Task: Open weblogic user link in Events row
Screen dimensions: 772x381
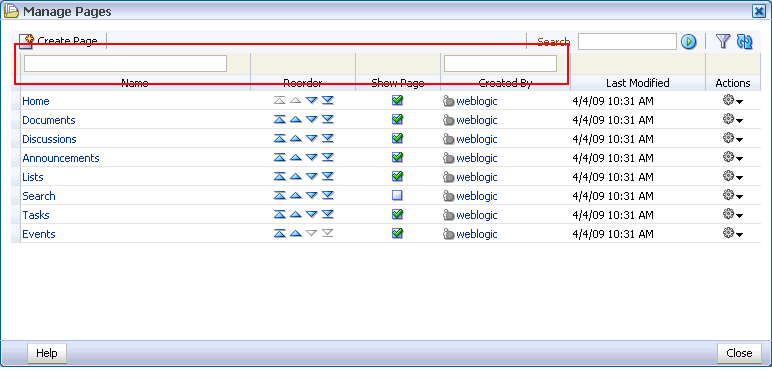Action: [x=477, y=234]
